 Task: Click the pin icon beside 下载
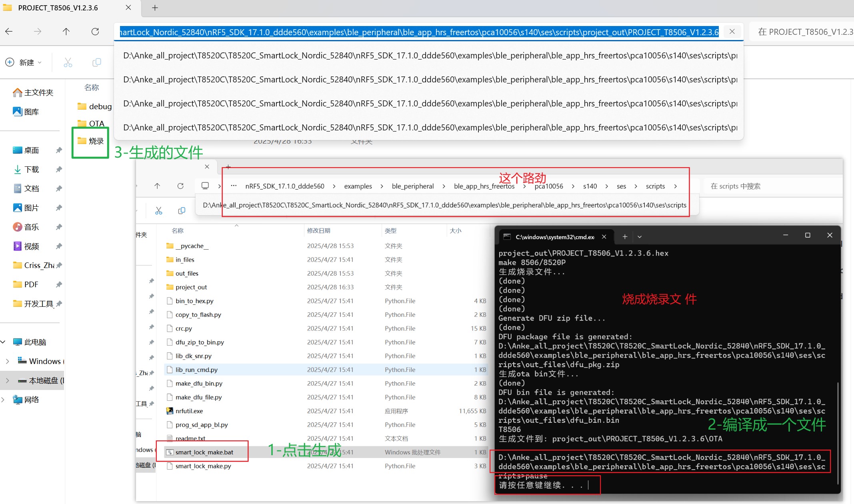pos(59,169)
